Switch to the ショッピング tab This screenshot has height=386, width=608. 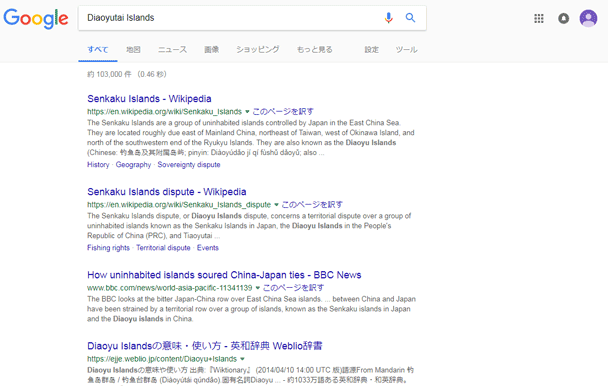[258, 50]
